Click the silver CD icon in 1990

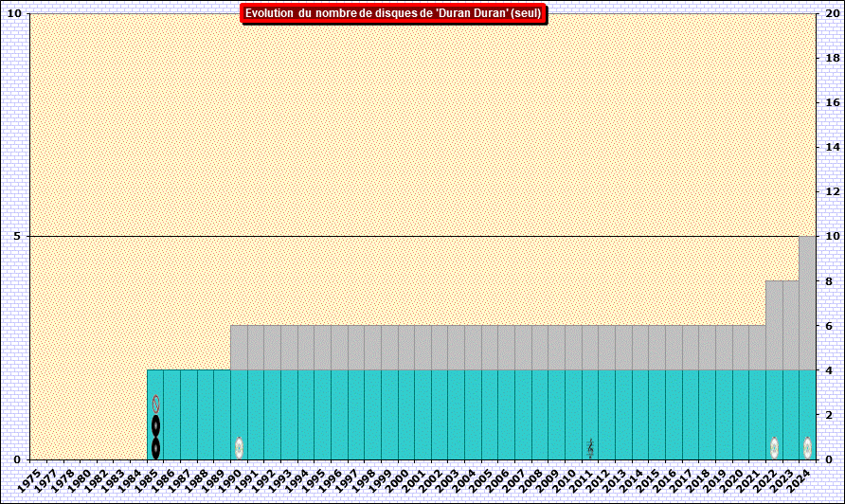239,448
